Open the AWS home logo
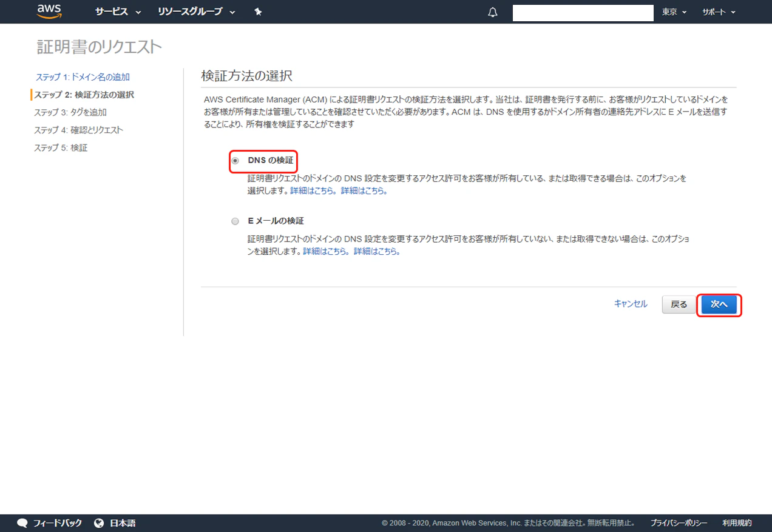This screenshot has width=772, height=532. point(50,10)
